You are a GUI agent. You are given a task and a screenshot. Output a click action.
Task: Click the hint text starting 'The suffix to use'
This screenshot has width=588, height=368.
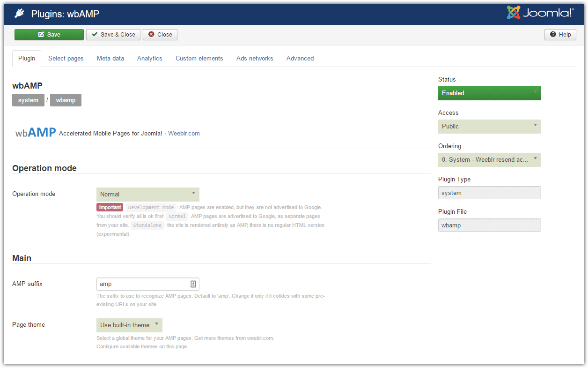coord(211,300)
